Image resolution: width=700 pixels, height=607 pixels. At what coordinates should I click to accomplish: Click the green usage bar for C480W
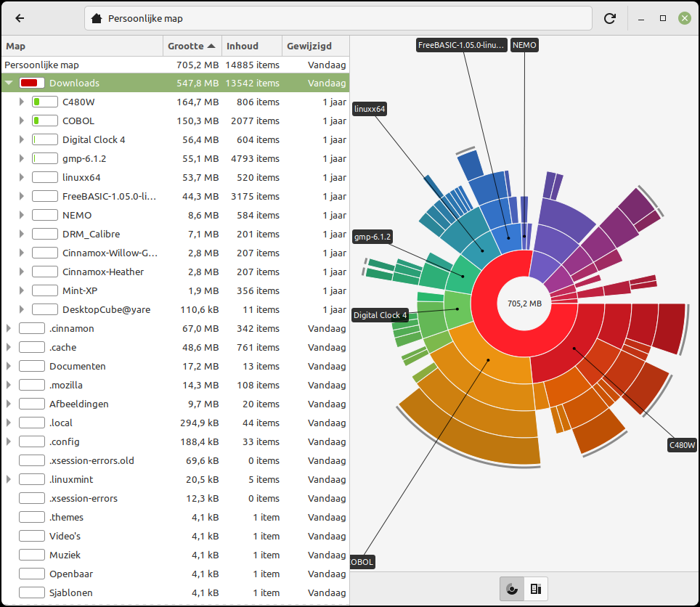(44, 102)
